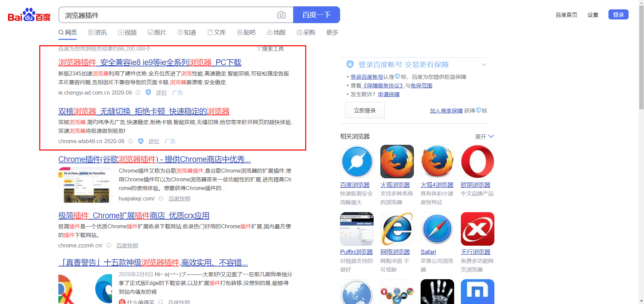Open the 百度首页 link
Screen dimensions: 644x304
567,15
